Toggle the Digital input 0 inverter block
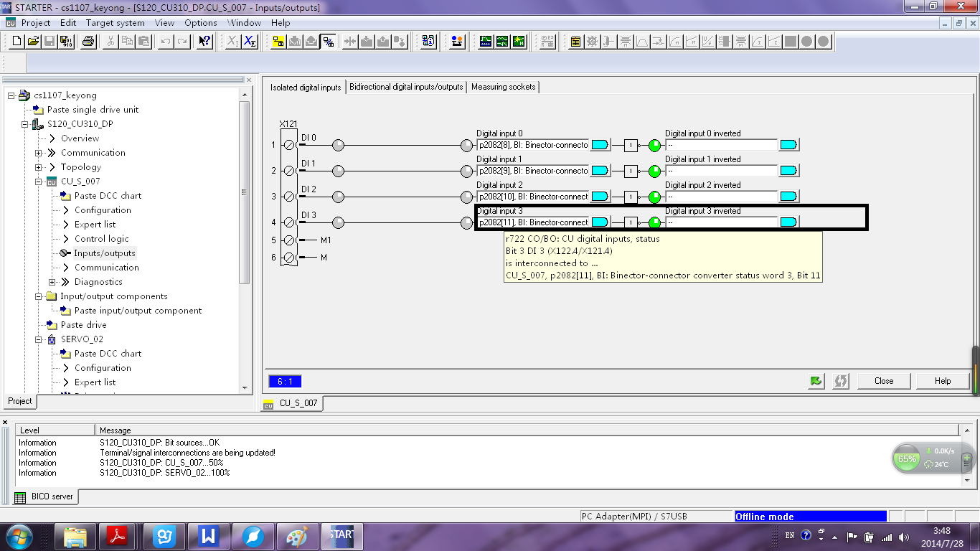 point(630,146)
